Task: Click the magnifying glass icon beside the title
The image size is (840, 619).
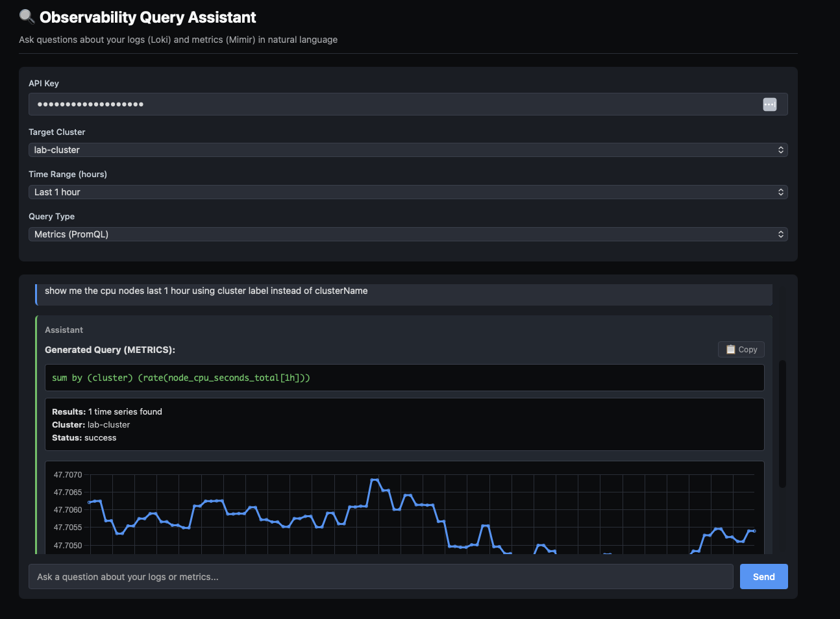Action: (27, 16)
